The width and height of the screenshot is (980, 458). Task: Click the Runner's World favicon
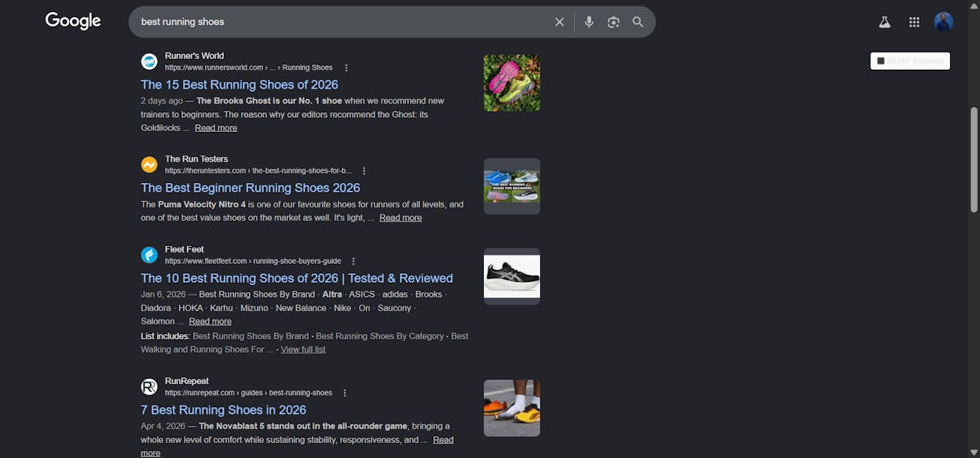149,61
